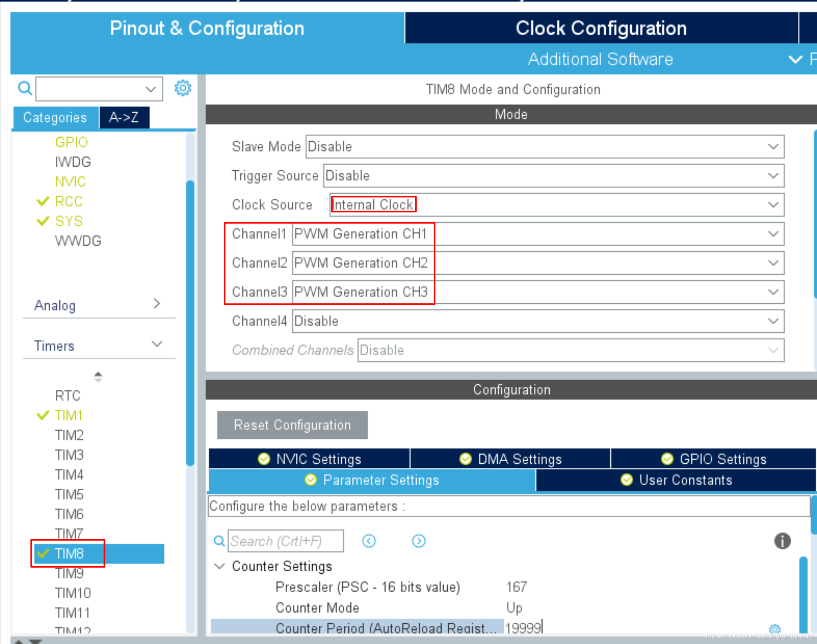The width and height of the screenshot is (817, 644).
Task: Open the Channel2 PWM Generation dropdown
Action: coord(538,263)
